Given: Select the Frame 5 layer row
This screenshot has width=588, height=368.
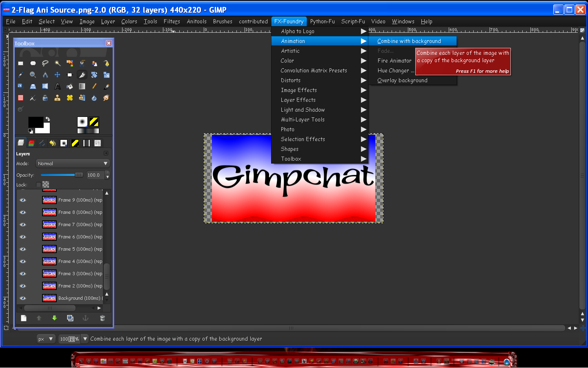Looking at the screenshot, I should click(61, 249).
